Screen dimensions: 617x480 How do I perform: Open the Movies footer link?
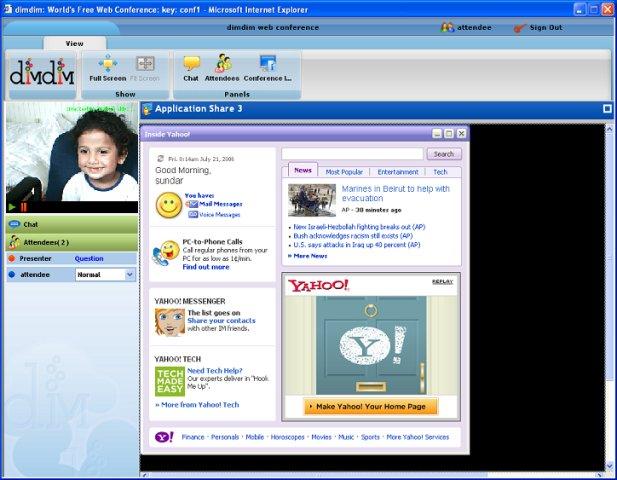pos(321,437)
